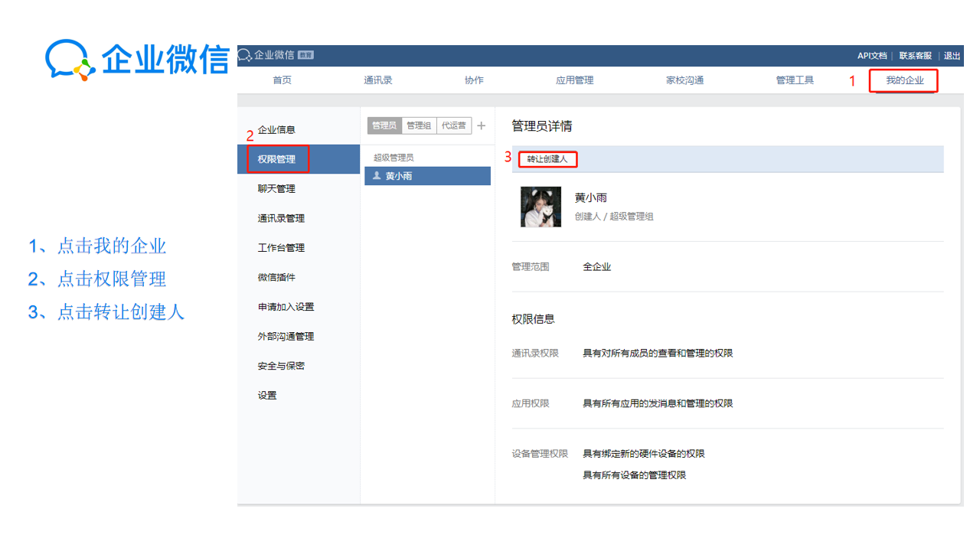Click 黄小雨's profile avatar photo
Screen dimensions: 980x551
(541, 207)
